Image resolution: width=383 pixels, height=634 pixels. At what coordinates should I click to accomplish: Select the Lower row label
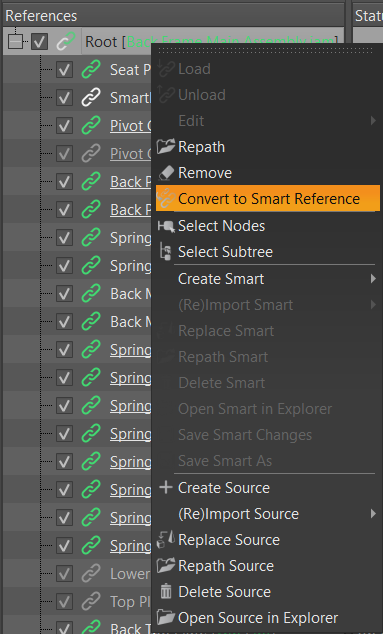130,574
